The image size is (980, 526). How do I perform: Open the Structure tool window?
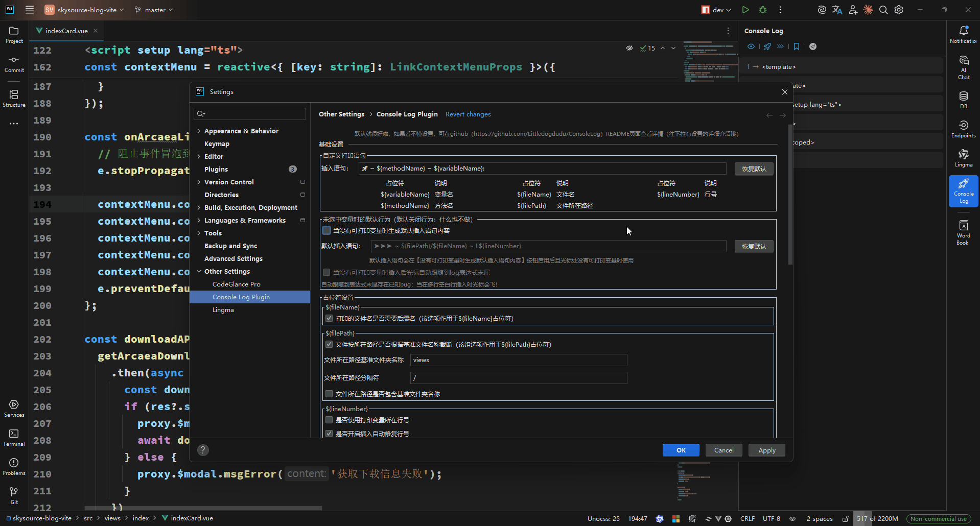pyautogui.click(x=14, y=99)
